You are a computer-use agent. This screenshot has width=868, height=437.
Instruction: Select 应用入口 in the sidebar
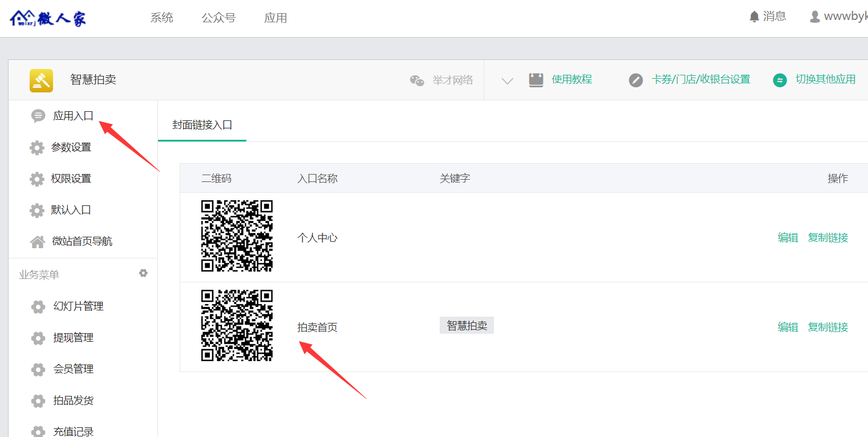pos(74,116)
